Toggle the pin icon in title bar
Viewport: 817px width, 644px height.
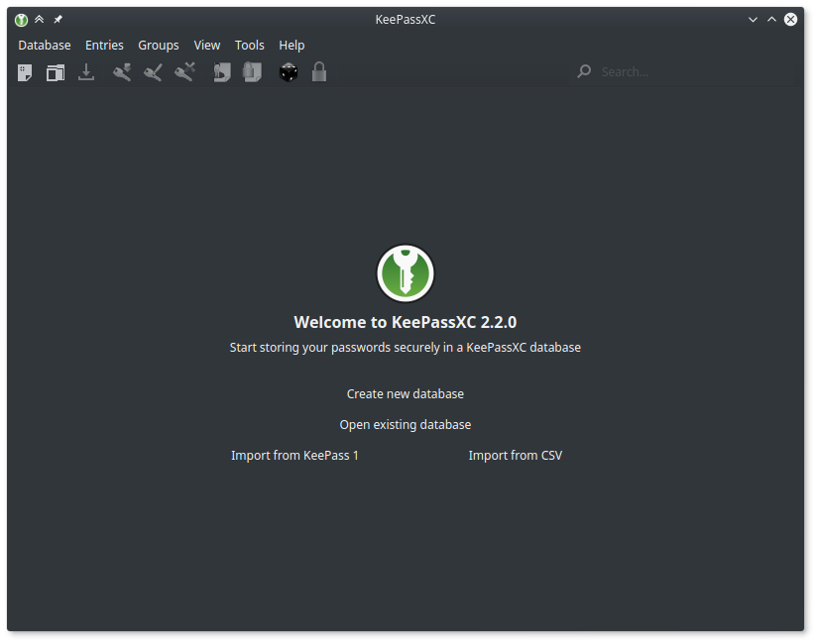point(58,20)
